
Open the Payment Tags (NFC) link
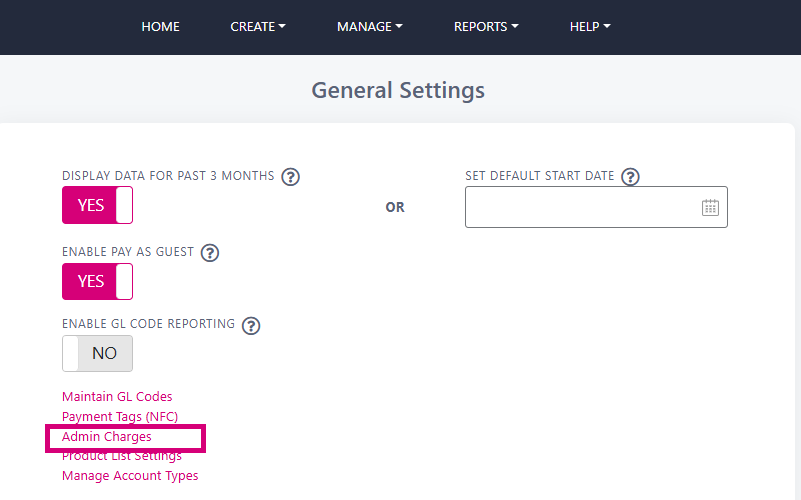pos(120,417)
